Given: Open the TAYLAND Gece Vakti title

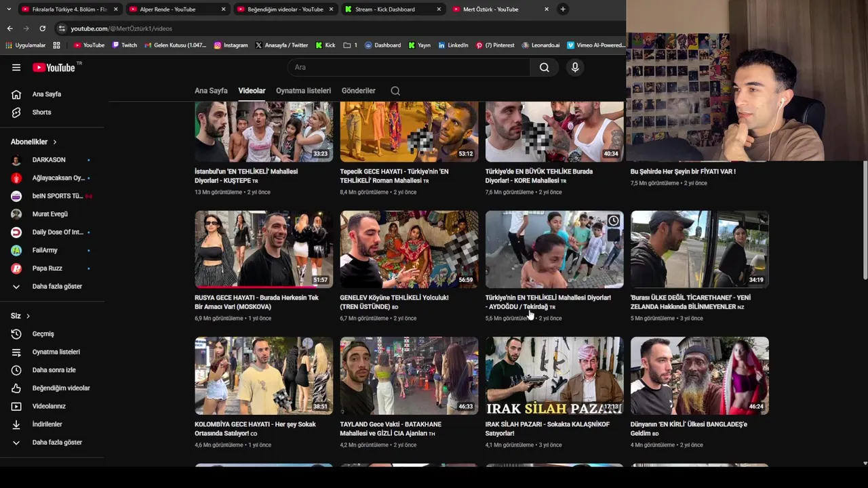Looking at the screenshot, I should click(390, 429).
